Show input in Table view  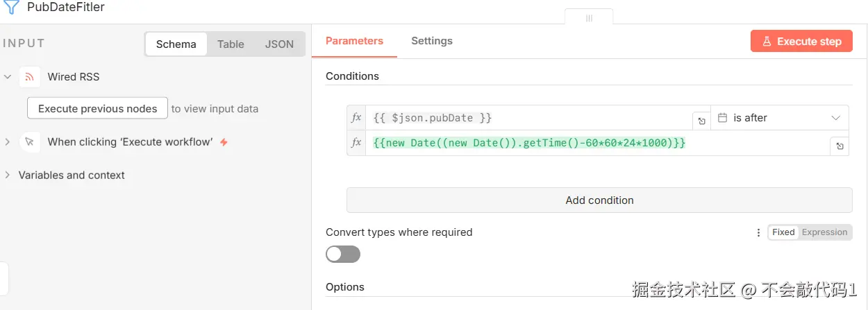click(231, 44)
